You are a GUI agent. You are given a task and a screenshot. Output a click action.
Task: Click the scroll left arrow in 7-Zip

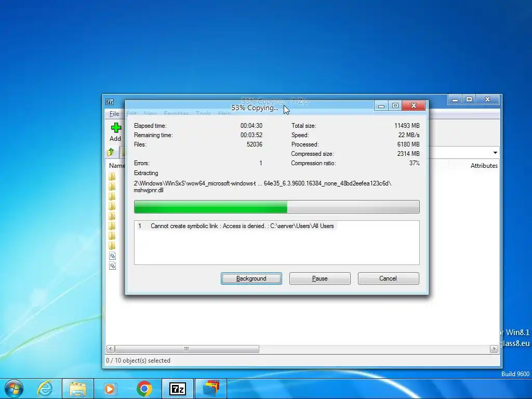110,349
